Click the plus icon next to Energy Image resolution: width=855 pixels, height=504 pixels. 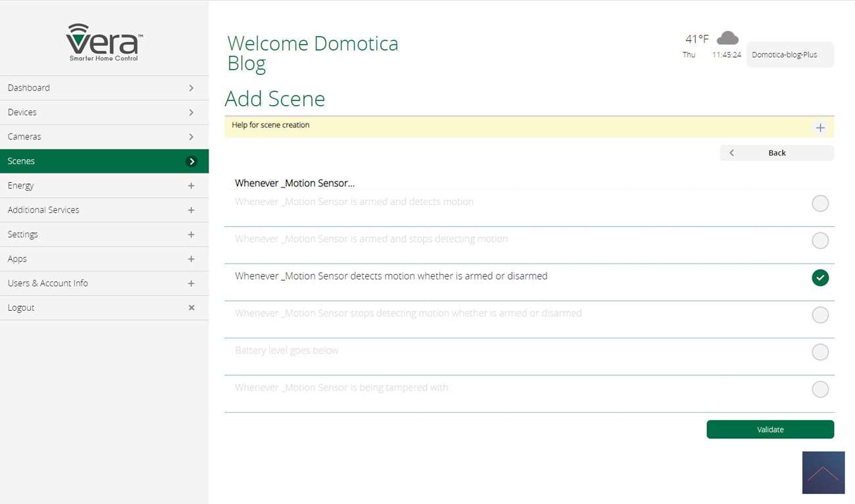pyautogui.click(x=191, y=186)
